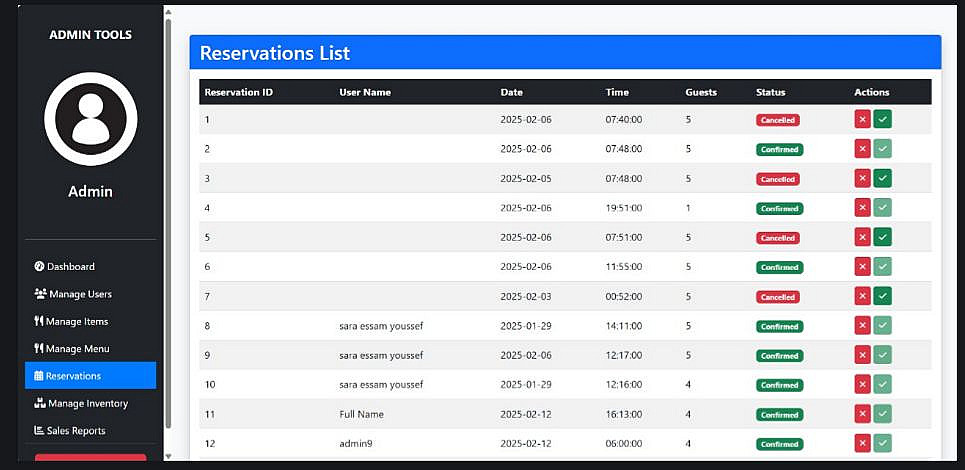Confirm reservation 8 with green check button
965x470 pixels.
[x=883, y=326]
